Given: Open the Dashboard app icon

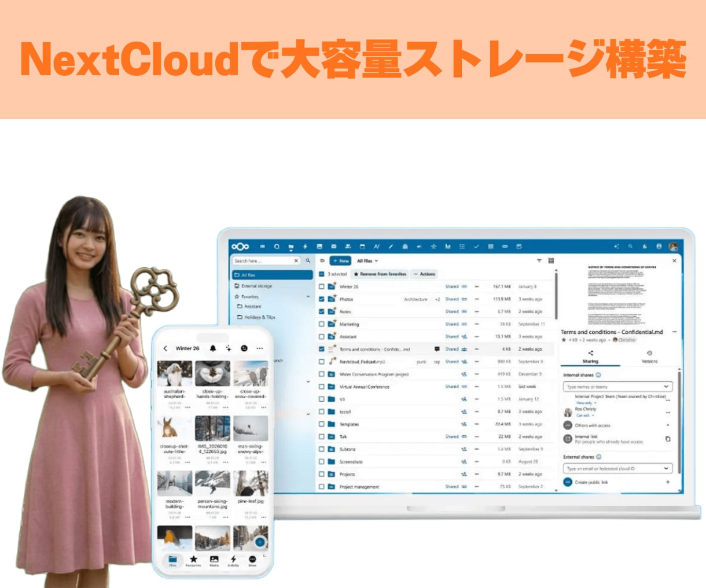Looking at the screenshot, I should [262, 247].
